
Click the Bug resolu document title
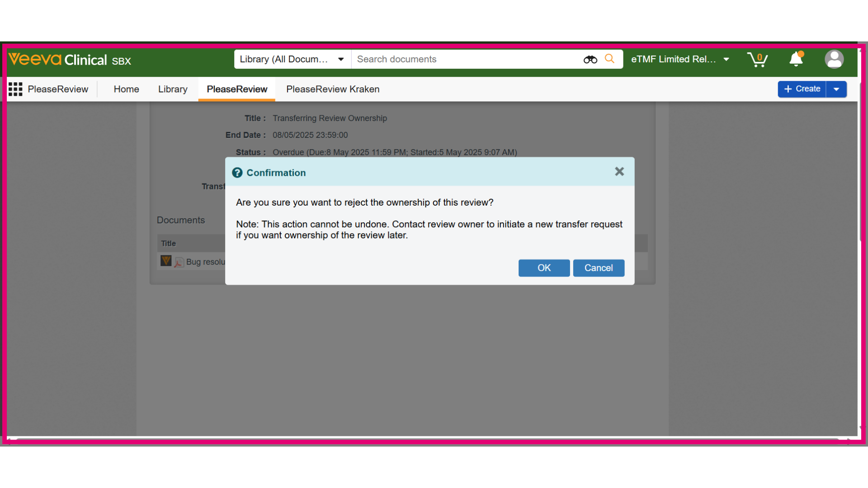click(x=206, y=262)
